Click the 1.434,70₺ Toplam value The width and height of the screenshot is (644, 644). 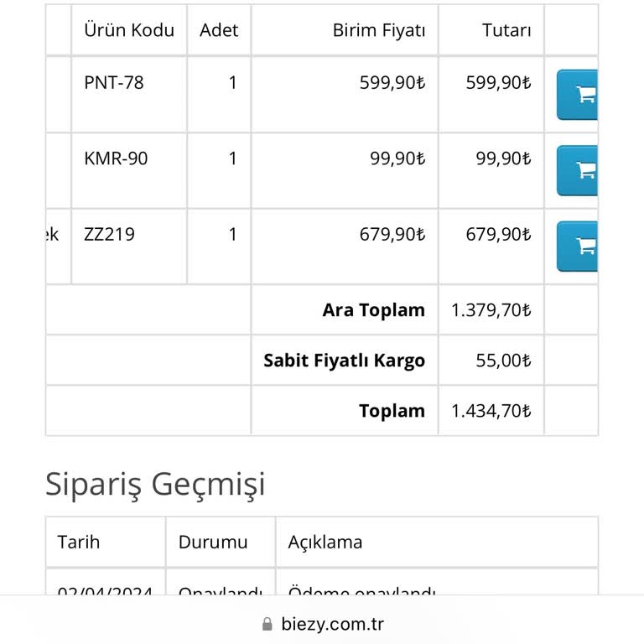[x=491, y=411]
